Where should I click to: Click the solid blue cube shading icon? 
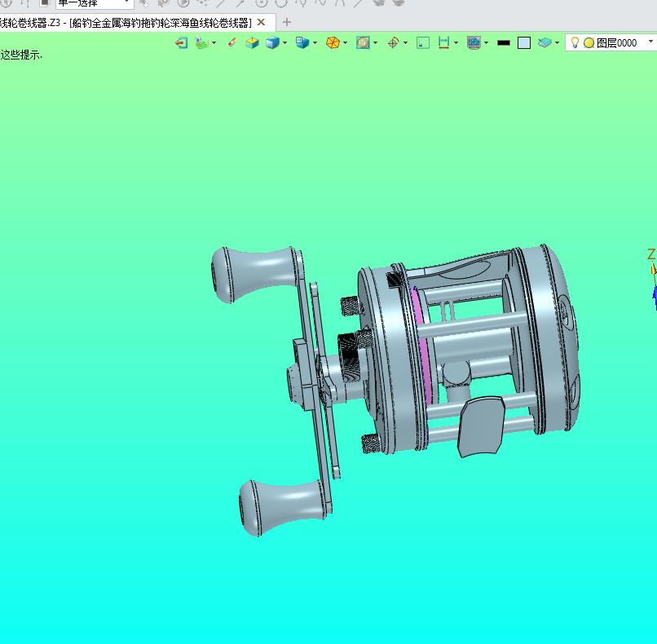[x=272, y=42]
